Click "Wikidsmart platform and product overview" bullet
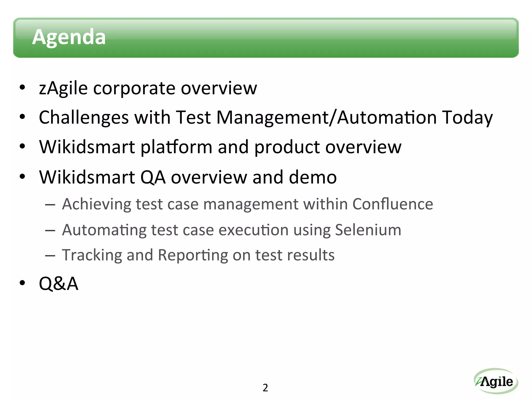 click(x=220, y=147)
